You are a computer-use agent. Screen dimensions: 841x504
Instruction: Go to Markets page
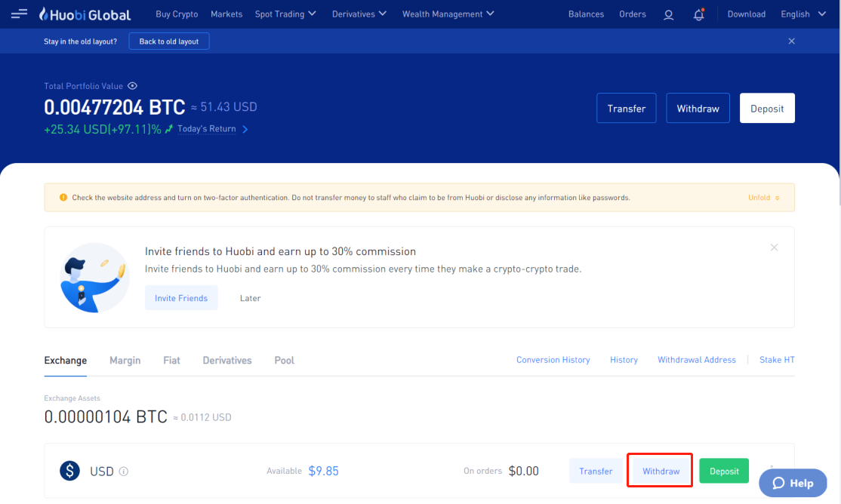pyautogui.click(x=226, y=14)
